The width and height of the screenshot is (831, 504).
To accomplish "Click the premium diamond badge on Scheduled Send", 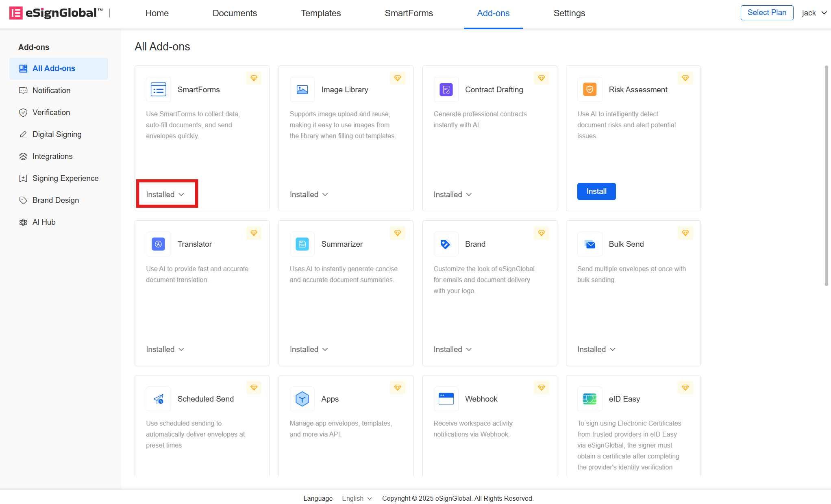I will tap(254, 387).
